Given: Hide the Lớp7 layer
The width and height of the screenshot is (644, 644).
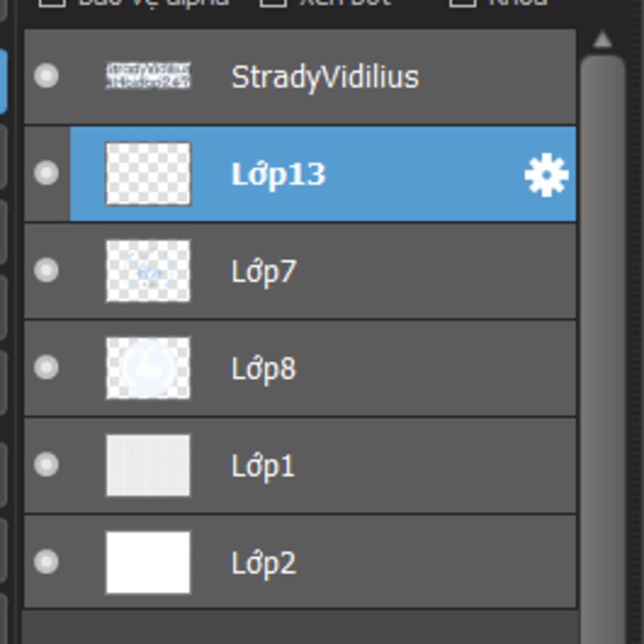Looking at the screenshot, I should [x=46, y=270].
